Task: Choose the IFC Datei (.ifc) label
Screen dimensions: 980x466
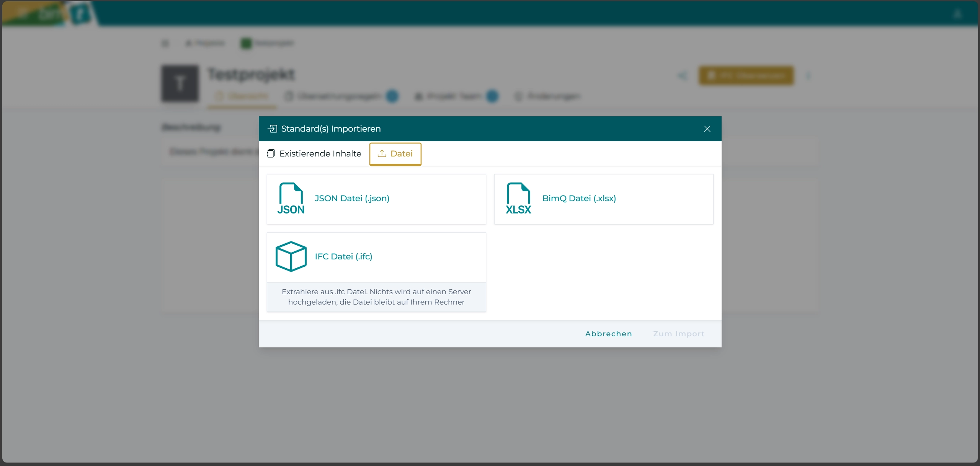Action: [343, 256]
